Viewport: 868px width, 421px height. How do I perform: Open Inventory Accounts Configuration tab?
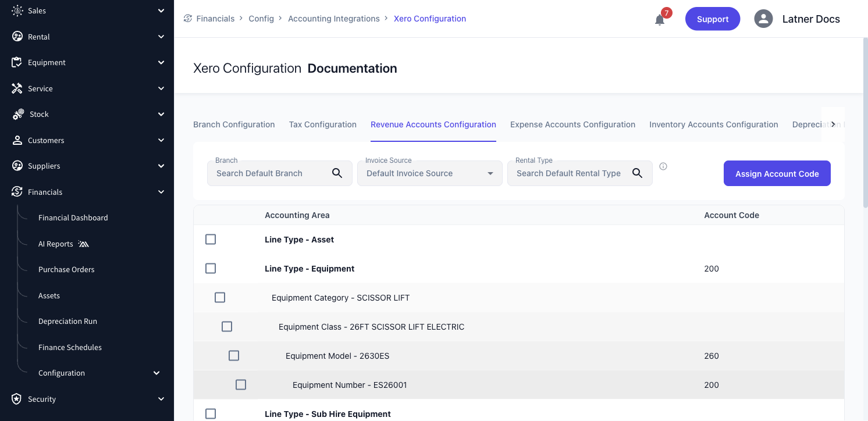[714, 124]
